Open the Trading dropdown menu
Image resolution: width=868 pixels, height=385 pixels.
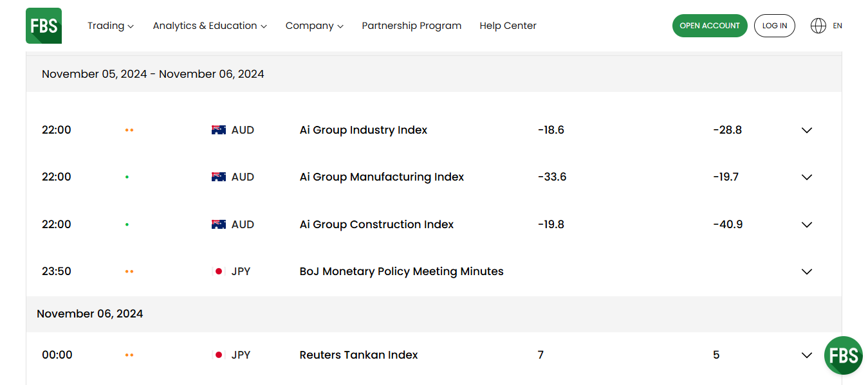[110, 26]
